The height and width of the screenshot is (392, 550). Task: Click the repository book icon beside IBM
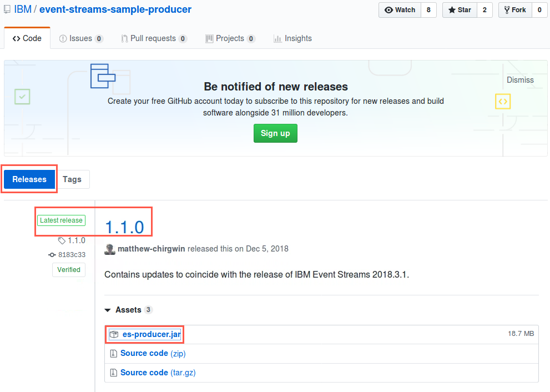click(7, 9)
